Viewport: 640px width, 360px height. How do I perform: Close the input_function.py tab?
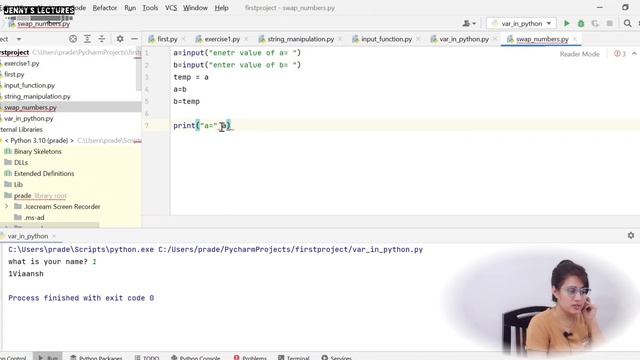(x=418, y=39)
